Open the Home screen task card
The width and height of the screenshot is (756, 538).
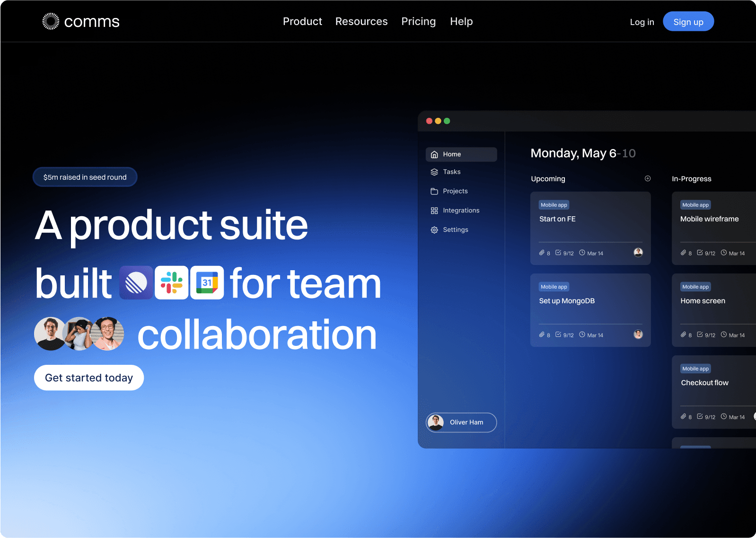tap(714, 310)
